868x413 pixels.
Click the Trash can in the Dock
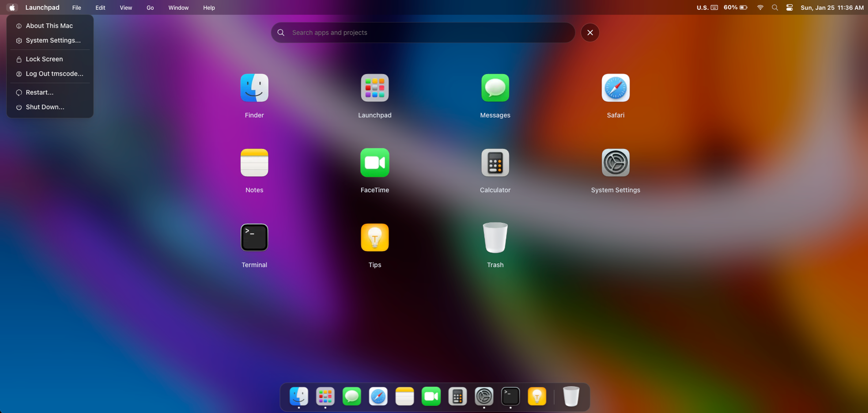click(x=571, y=396)
